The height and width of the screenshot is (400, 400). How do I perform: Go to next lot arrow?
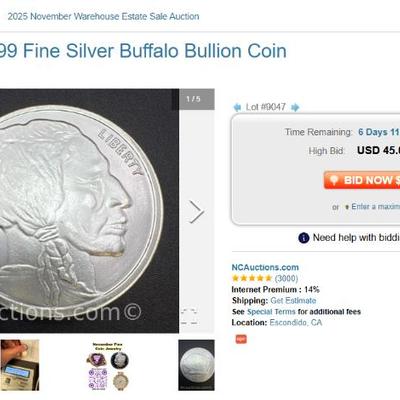coord(295,107)
